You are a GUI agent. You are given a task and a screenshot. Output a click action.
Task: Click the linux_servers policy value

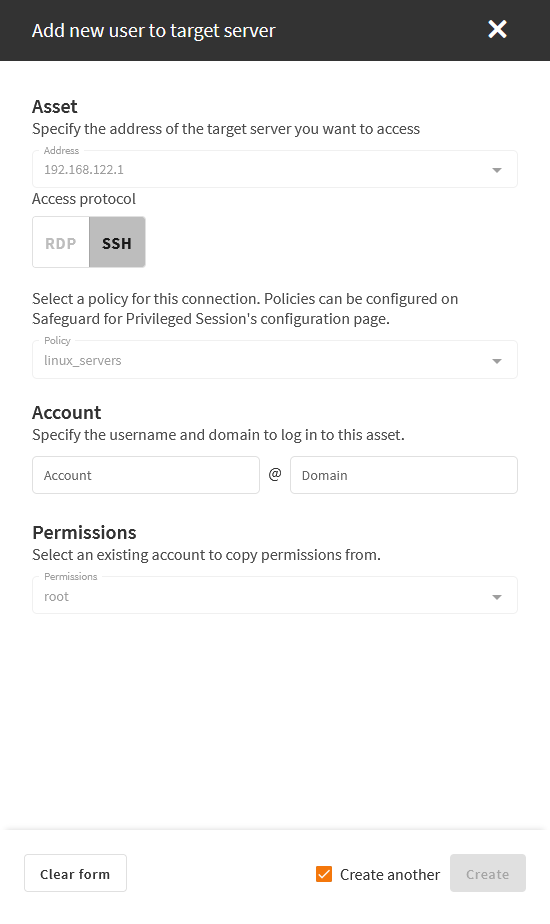click(83, 361)
